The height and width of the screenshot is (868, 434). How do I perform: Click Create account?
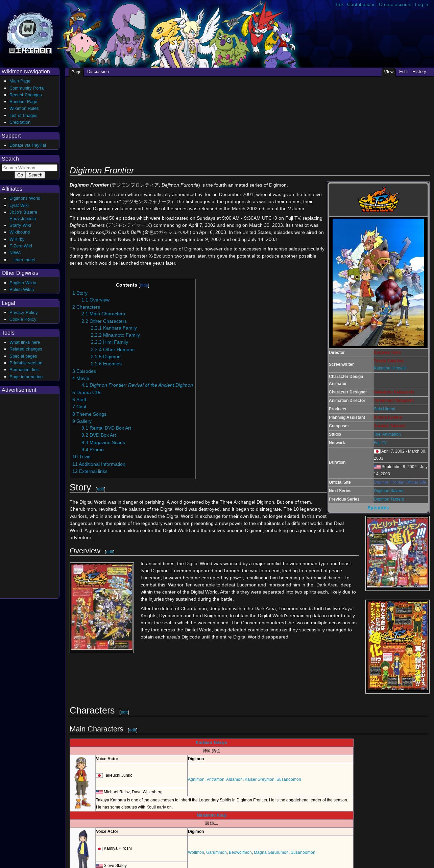click(395, 4)
